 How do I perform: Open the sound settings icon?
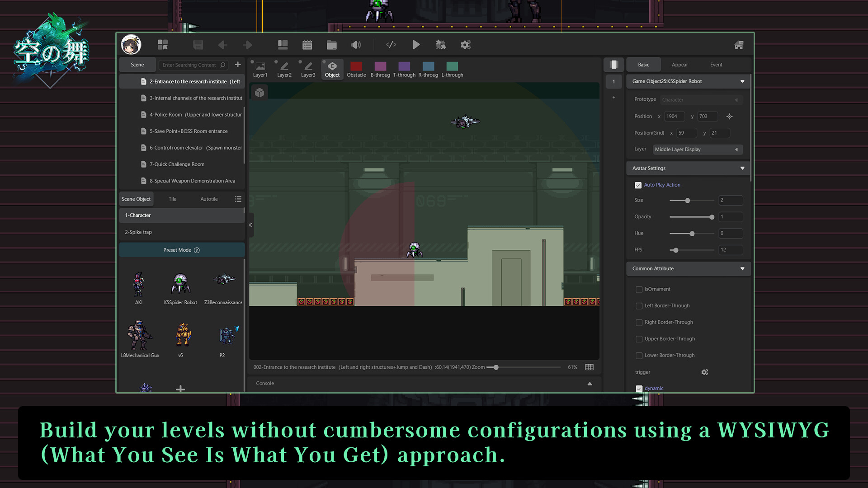(x=356, y=45)
